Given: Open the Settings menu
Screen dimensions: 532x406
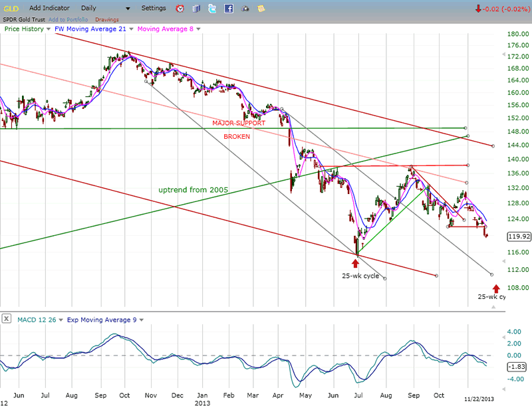Looking at the screenshot, I should (x=154, y=8).
